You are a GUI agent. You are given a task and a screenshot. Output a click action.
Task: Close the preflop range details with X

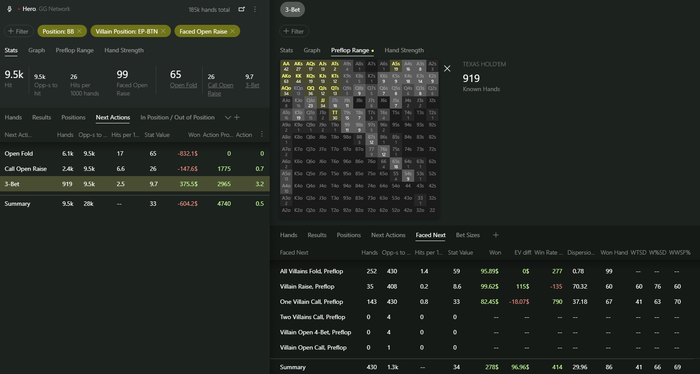447,68
